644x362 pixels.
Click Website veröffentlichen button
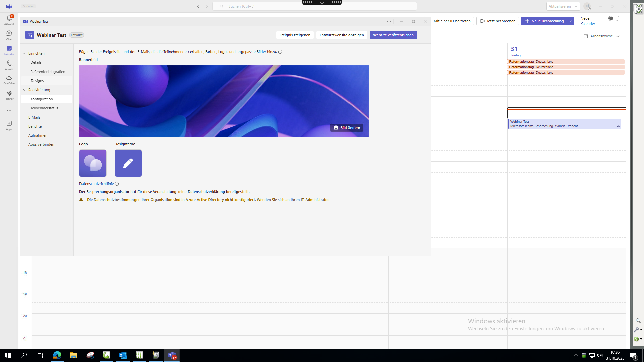coord(393,35)
